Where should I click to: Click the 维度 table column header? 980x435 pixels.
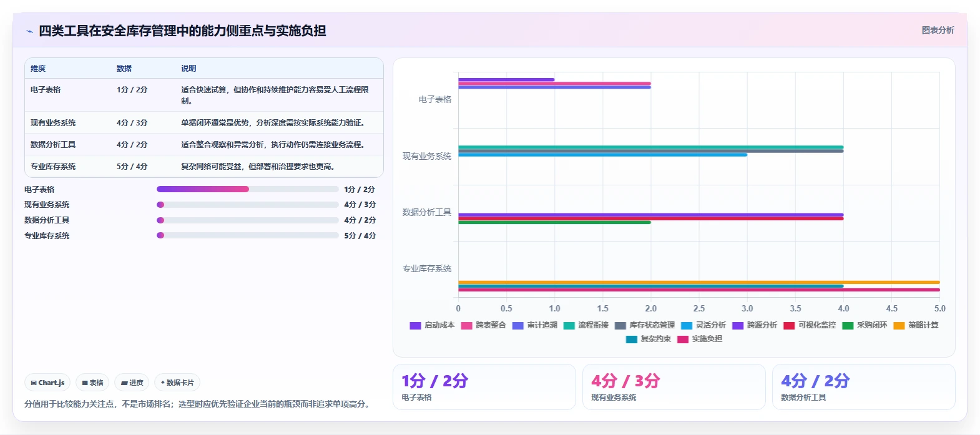[38, 69]
